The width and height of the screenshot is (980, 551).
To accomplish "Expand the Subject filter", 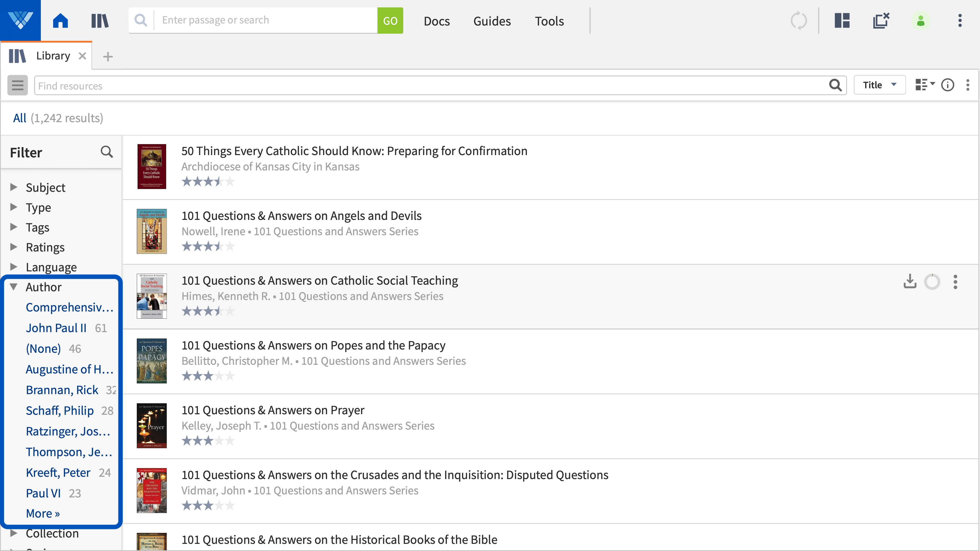I will click(14, 187).
